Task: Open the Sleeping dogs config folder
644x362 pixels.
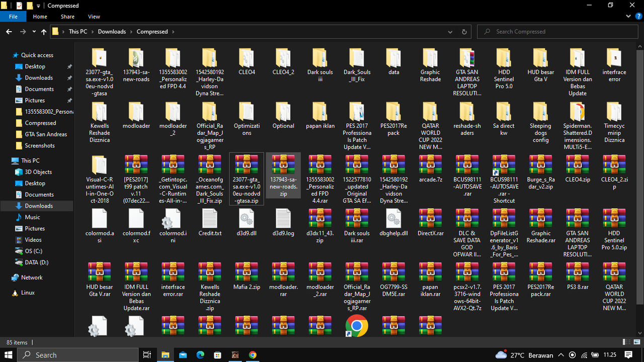Action: click(541, 123)
